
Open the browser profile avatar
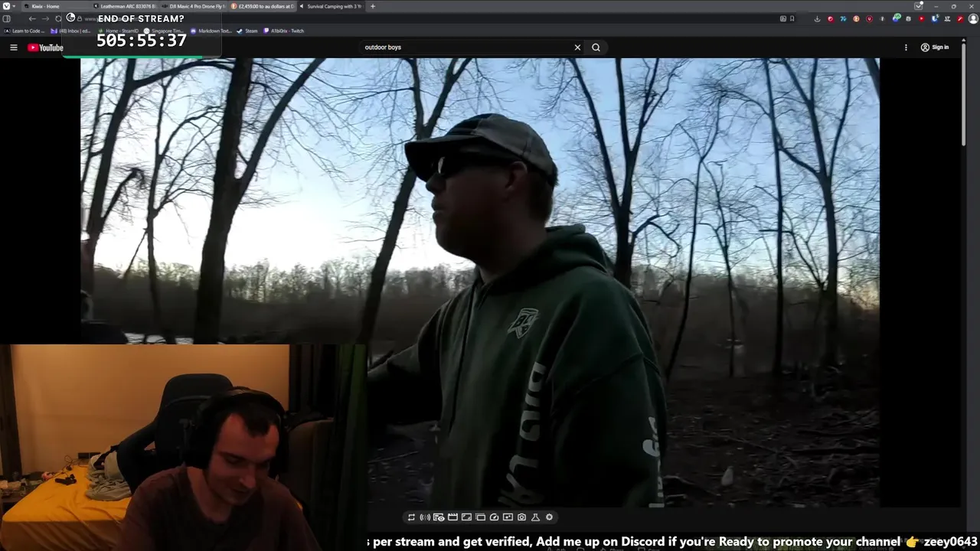tap(973, 18)
